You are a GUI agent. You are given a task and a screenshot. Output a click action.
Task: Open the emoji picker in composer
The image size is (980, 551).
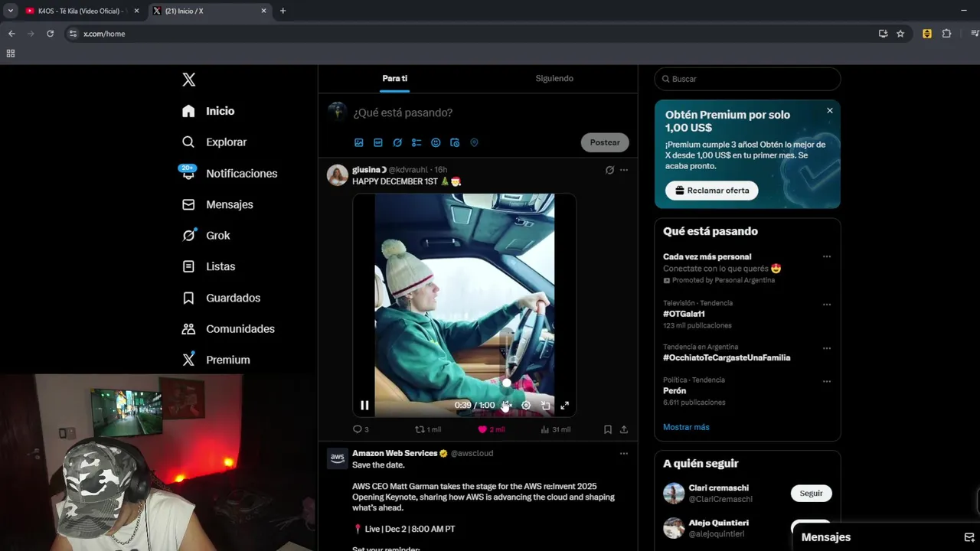[436, 142]
